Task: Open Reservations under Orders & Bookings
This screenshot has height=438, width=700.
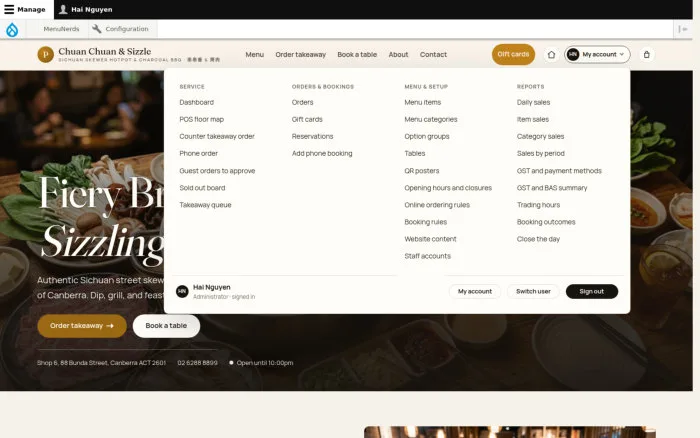Action: tap(312, 136)
